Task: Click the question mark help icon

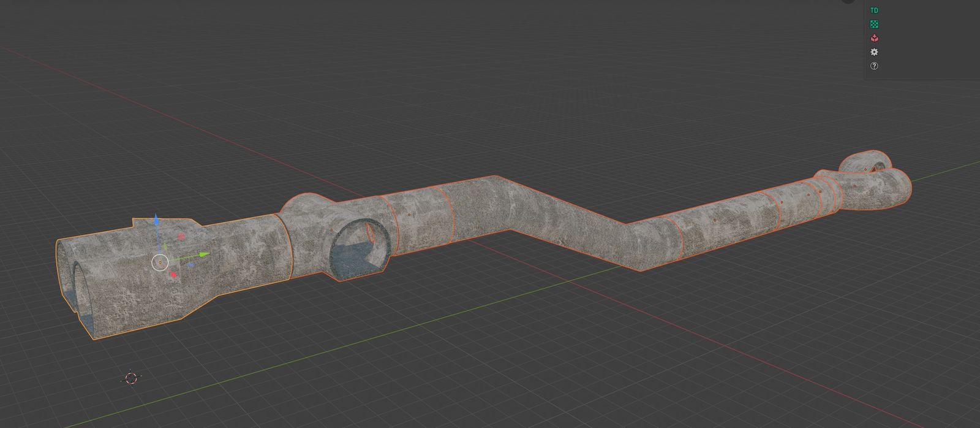Action: [x=874, y=66]
